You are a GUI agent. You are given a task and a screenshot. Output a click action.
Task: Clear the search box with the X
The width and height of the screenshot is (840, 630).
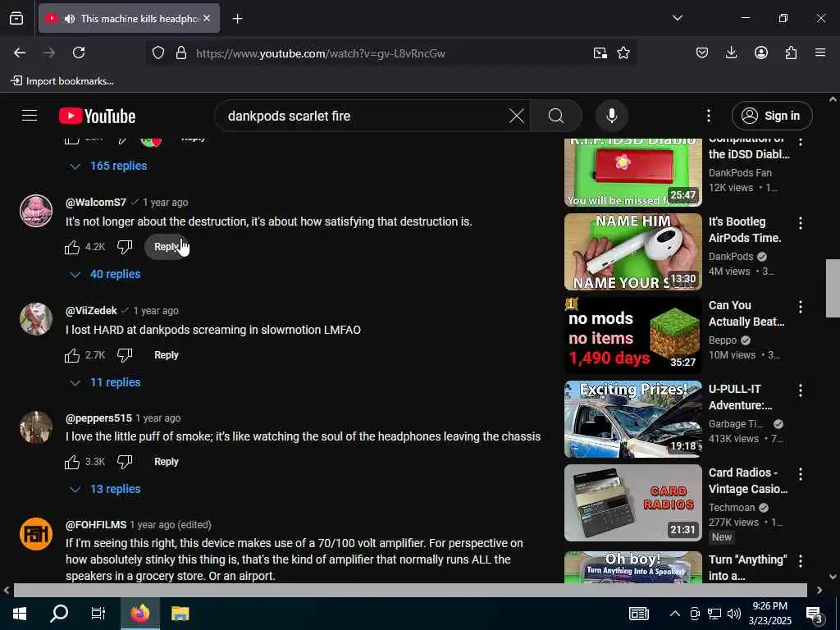(516, 116)
